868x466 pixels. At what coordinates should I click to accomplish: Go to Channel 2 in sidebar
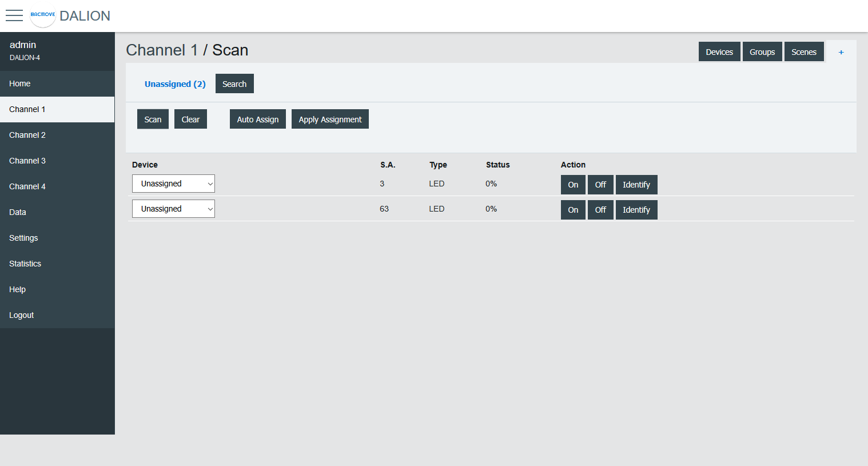pyautogui.click(x=27, y=135)
